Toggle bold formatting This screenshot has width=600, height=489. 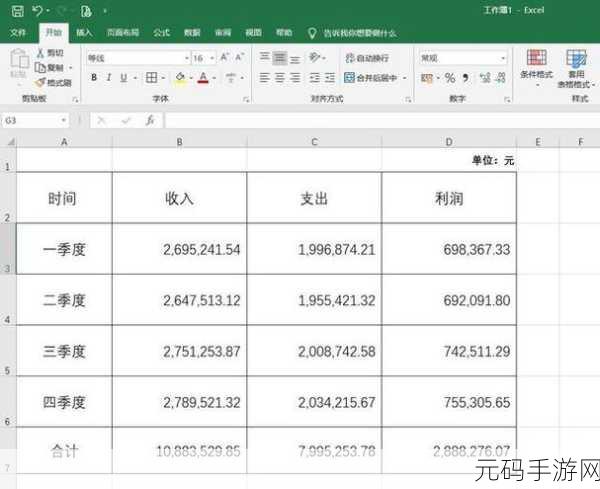94,78
